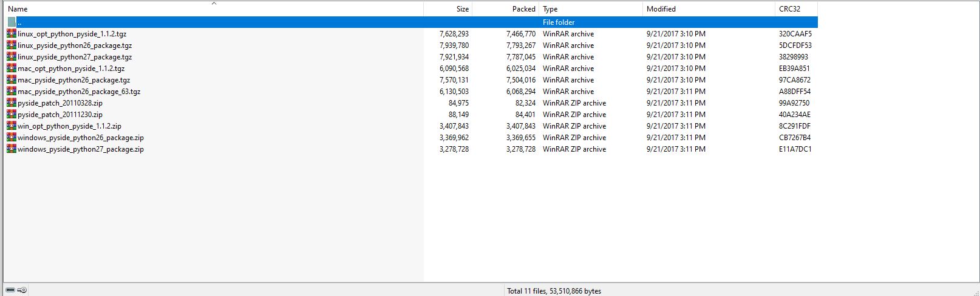
Task: Click the archive icon of linux_pyside_python26_package.tgz
Action: tap(12, 45)
